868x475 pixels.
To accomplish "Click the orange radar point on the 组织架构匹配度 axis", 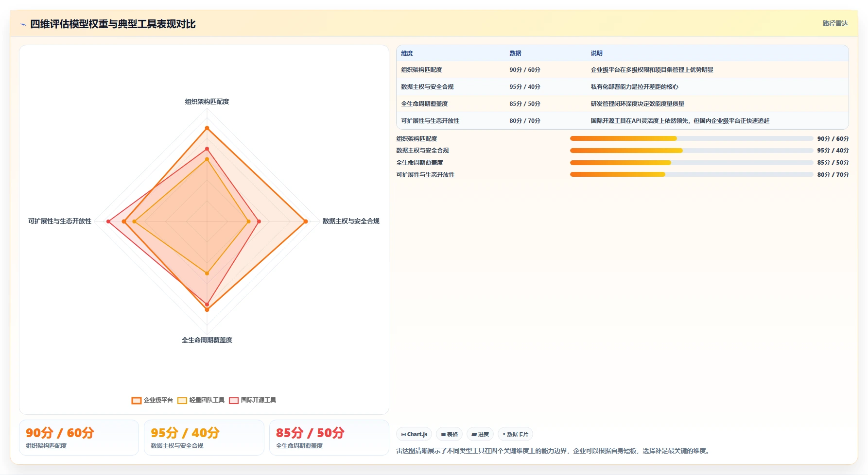I will (x=207, y=128).
